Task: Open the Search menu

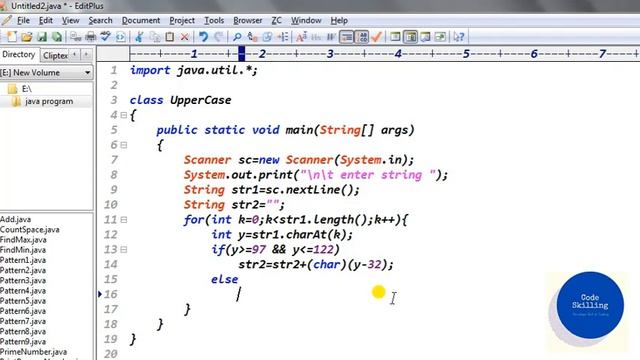Action: (x=100, y=20)
